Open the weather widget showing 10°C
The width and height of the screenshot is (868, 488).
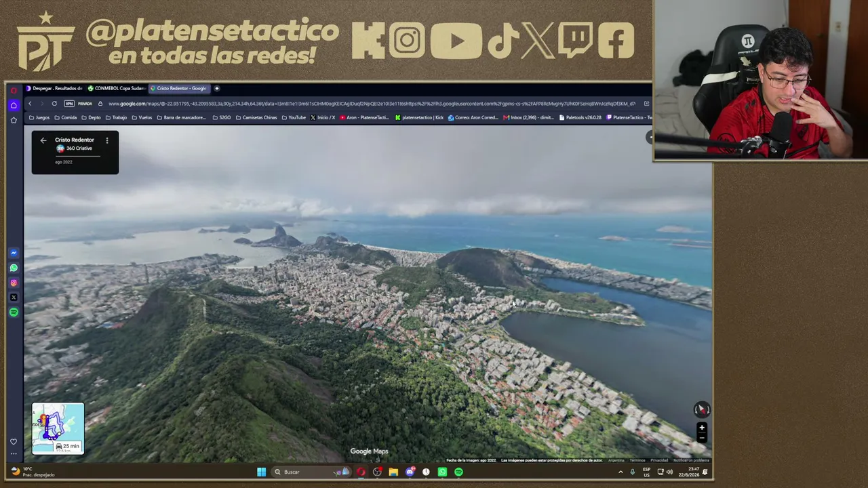pos(33,472)
